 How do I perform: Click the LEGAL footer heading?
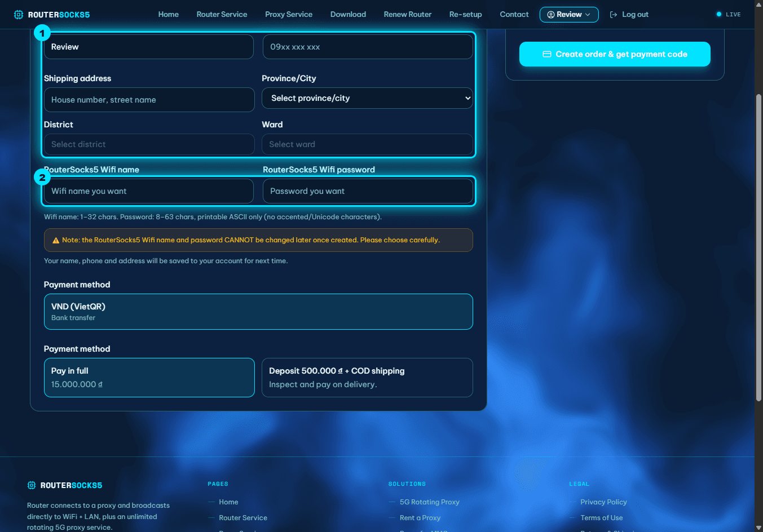579,484
